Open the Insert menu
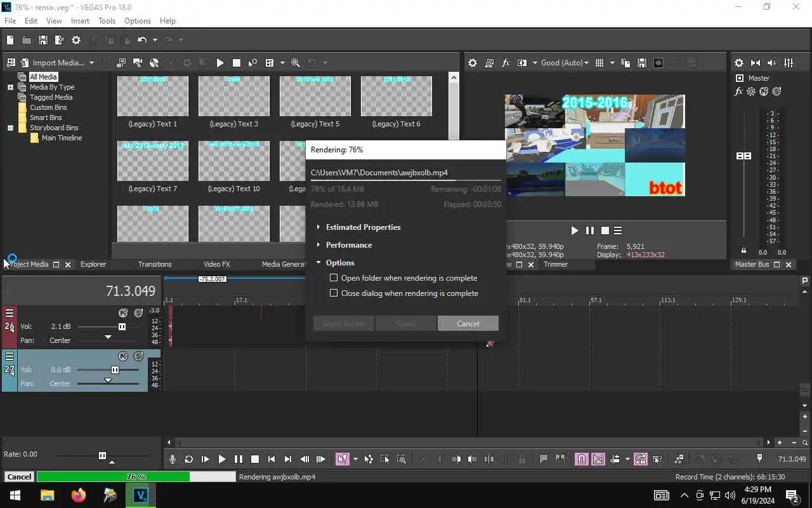812x508 pixels. (x=80, y=21)
